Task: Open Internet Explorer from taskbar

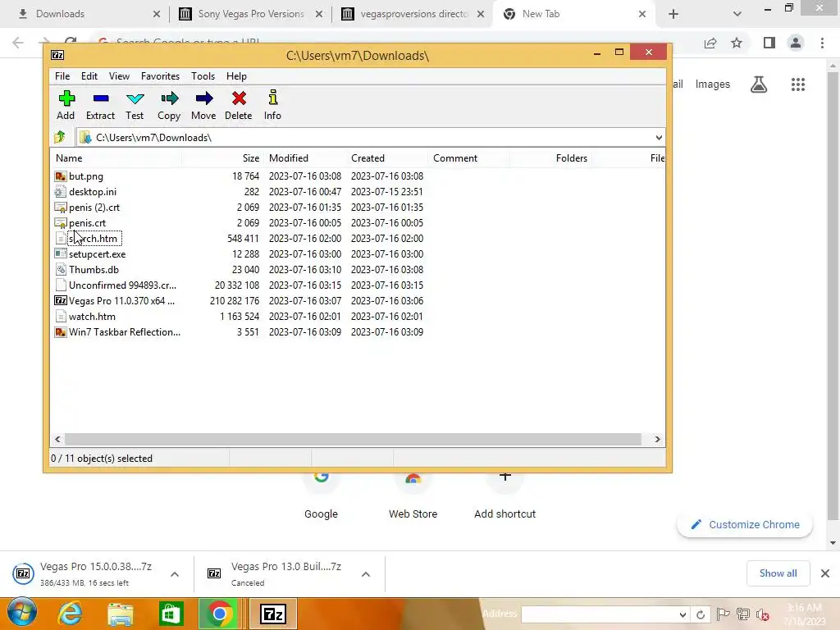Action: click(71, 614)
